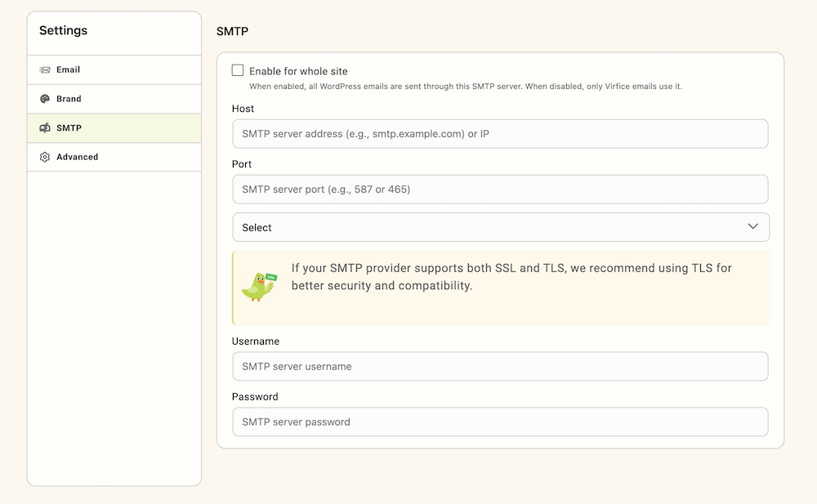Focus the Password input field

pyautogui.click(x=500, y=421)
